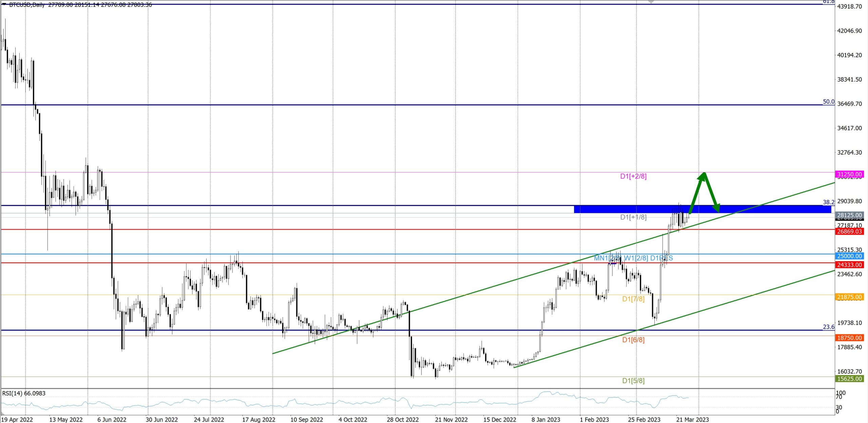Click the blue 25000.00 price tag
The image size is (868, 423).
point(849,256)
